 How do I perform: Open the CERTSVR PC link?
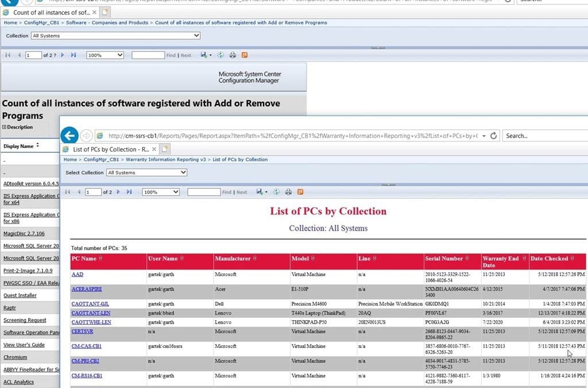coord(82,331)
